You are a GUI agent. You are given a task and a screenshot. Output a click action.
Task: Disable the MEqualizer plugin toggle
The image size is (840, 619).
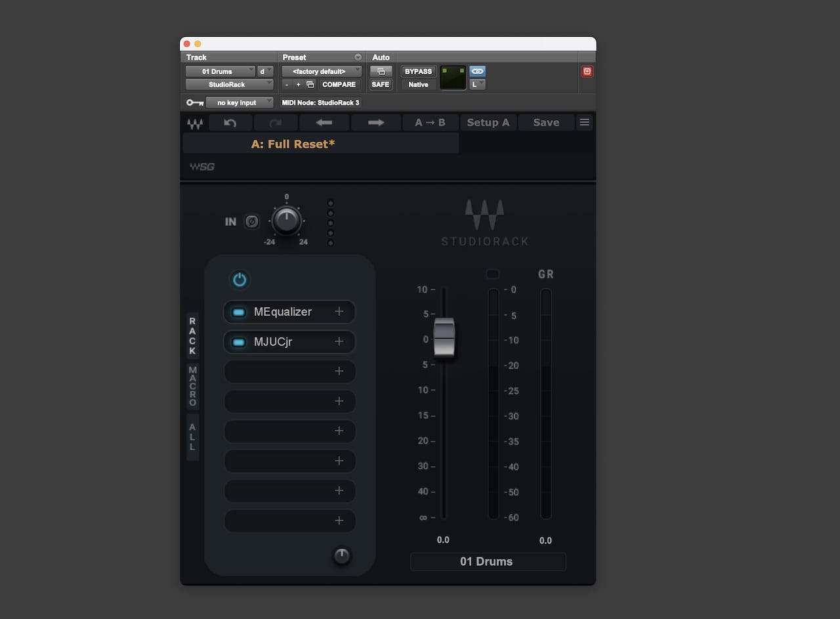(238, 312)
